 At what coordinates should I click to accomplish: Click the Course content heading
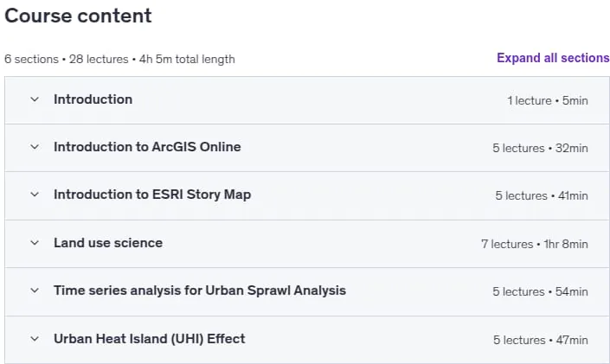78,16
